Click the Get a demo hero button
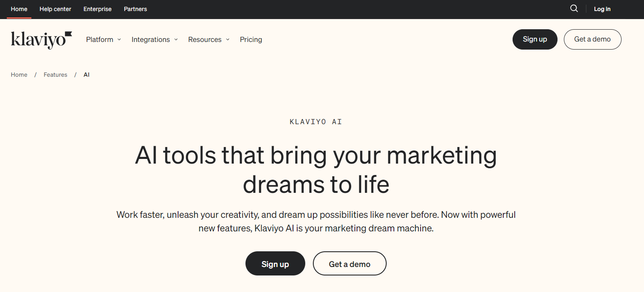The image size is (644, 292). (349, 263)
